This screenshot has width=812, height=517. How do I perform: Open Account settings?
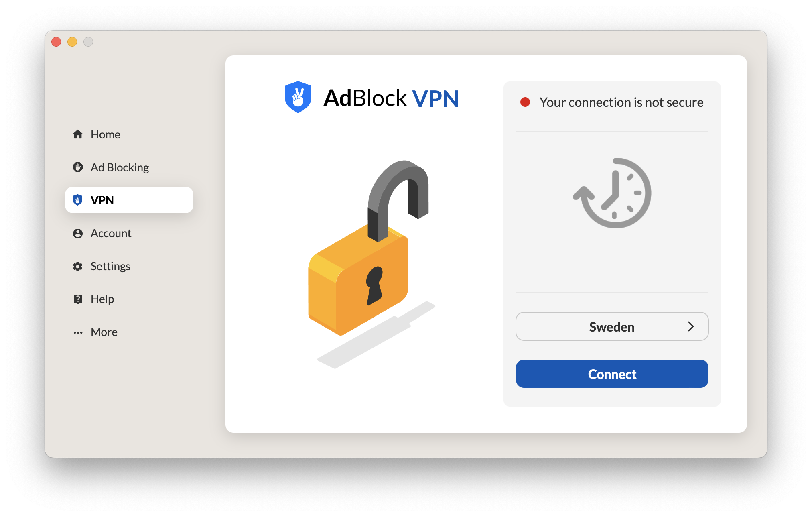tap(111, 233)
